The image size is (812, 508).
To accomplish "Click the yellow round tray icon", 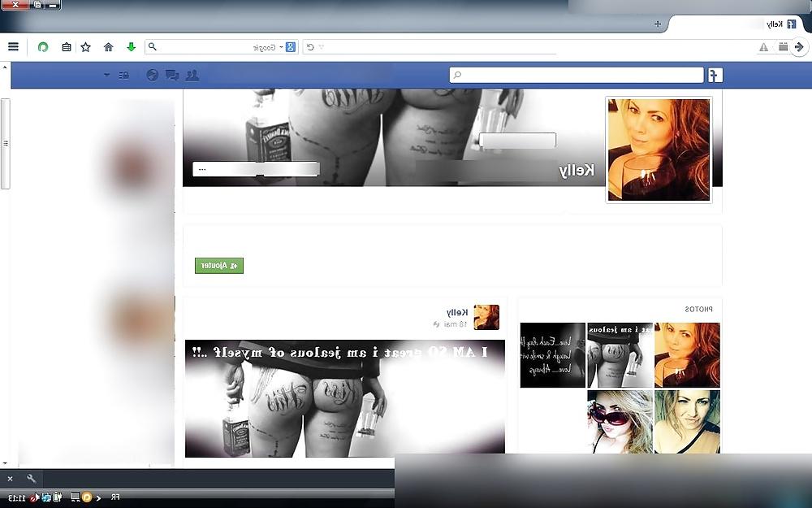I will pos(87,497).
